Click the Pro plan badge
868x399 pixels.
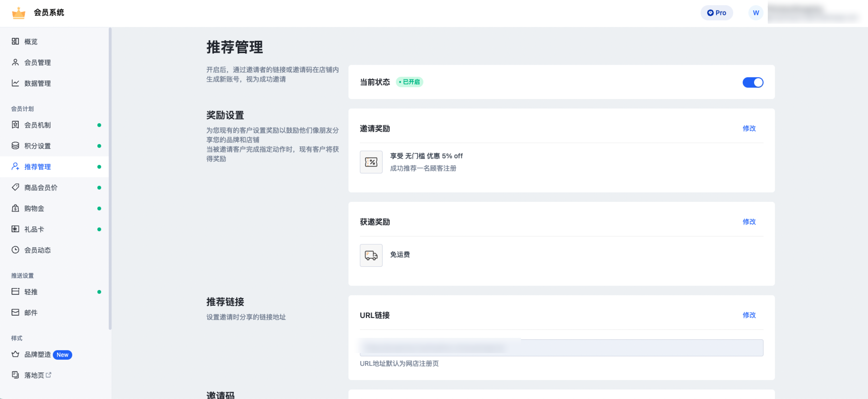pyautogui.click(x=716, y=13)
